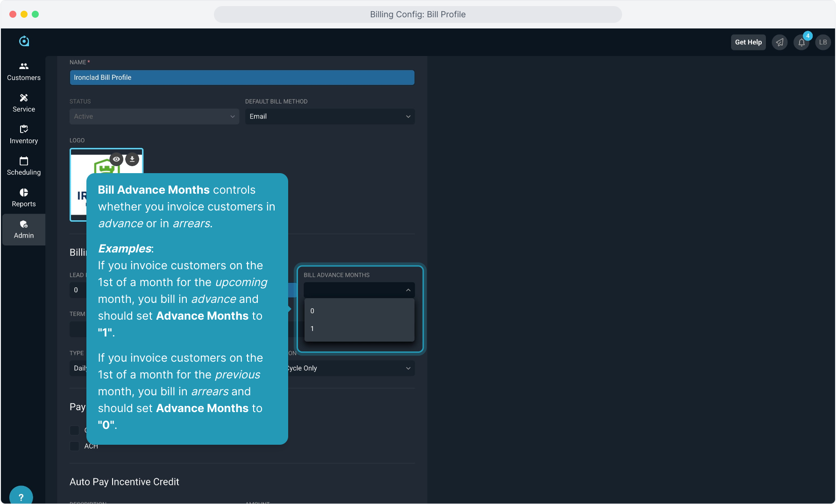Image resolution: width=836 pixels, height=504 pixels.
Task: Open Reports from the sidebar
Action: [x=24, y=198]
